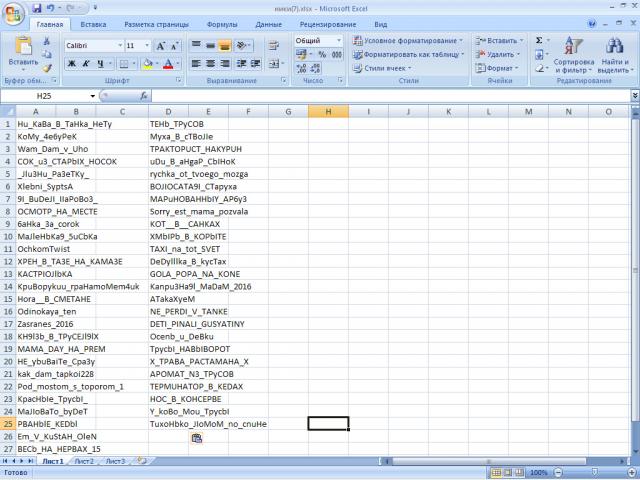Switch to the Лист2 sheet tab
Screen dimensions: 640x480
[x=84, y=461]
